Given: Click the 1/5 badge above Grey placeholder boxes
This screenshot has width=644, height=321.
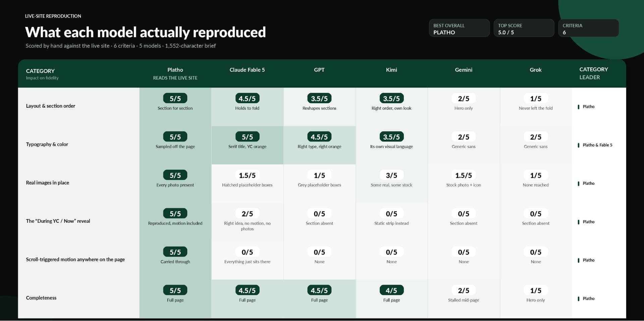Looking at the screenshot, I should (x=319, y=175).
